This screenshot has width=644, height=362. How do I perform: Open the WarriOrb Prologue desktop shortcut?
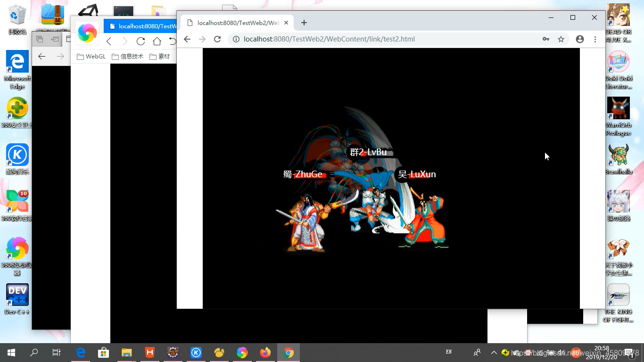[619, 116]
